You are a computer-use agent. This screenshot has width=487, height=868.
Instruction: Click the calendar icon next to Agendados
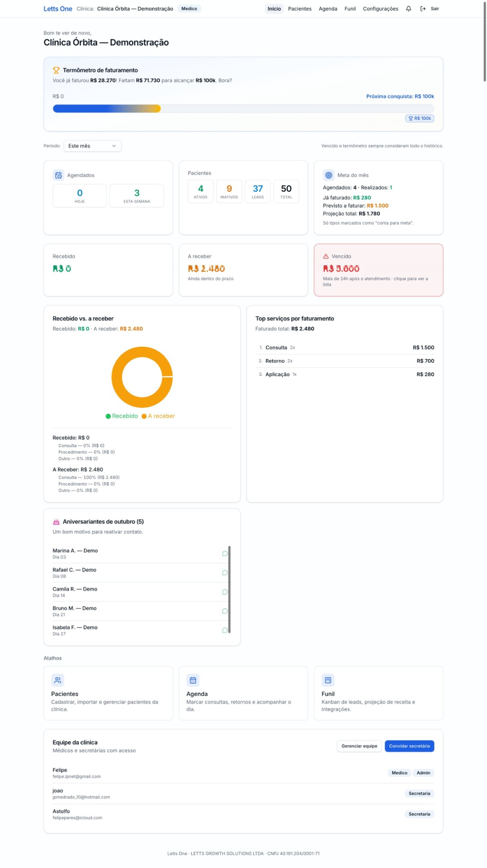click(x=58, y=175)
